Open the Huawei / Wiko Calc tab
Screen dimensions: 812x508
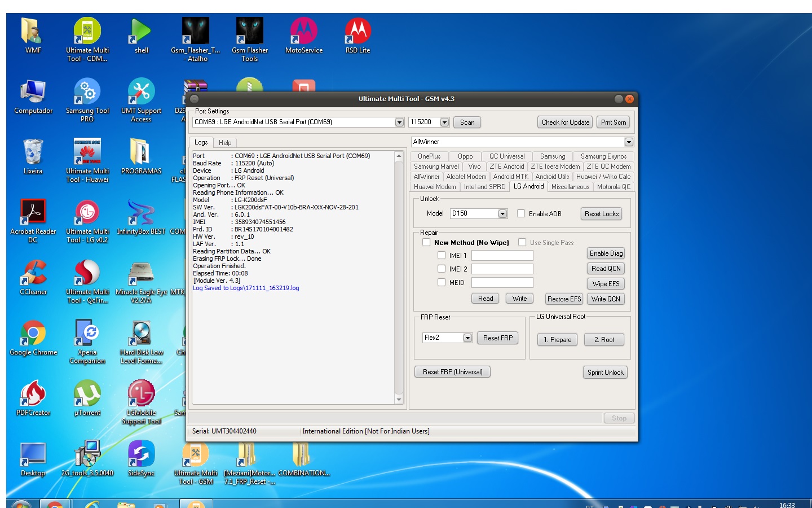coord(603,177)
